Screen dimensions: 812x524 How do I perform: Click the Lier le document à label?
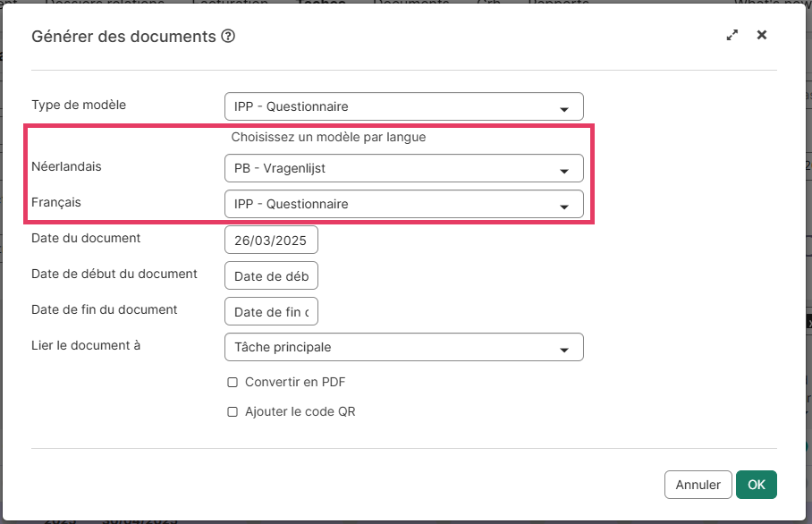click(x=86, y=345)
